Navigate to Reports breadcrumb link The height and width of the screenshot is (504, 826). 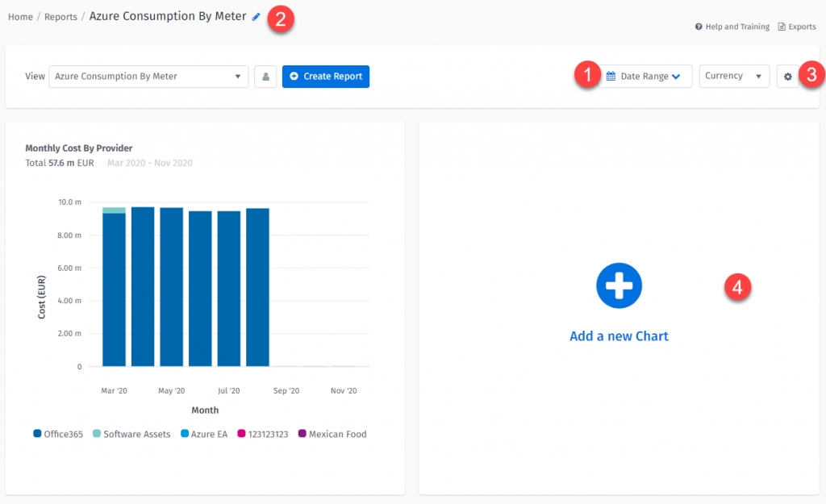60,17
